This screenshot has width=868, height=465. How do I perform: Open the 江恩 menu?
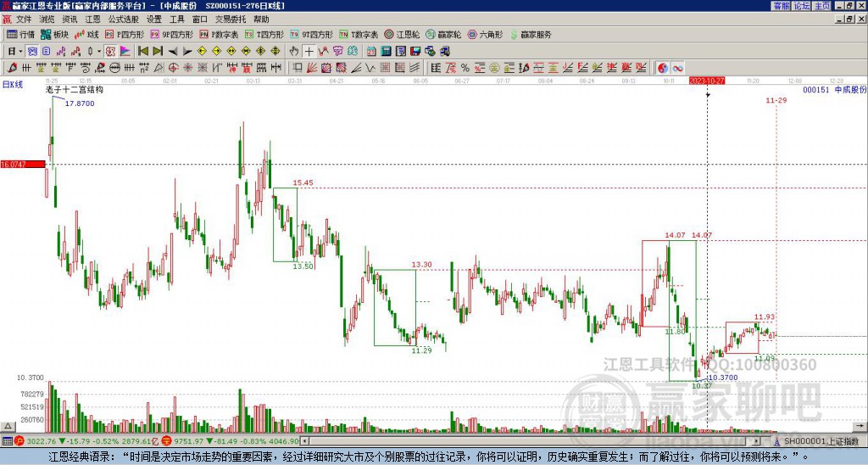[x=92, y=20]
